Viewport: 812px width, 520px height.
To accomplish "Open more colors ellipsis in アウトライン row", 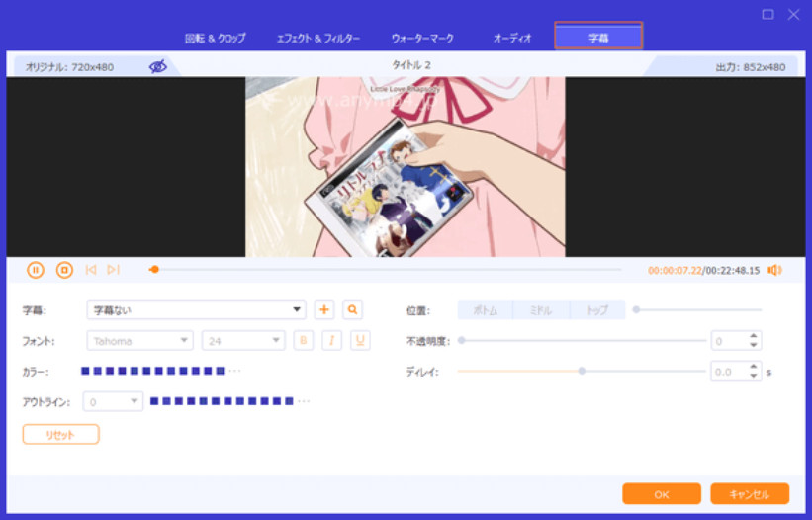I will tap(304, 401).
